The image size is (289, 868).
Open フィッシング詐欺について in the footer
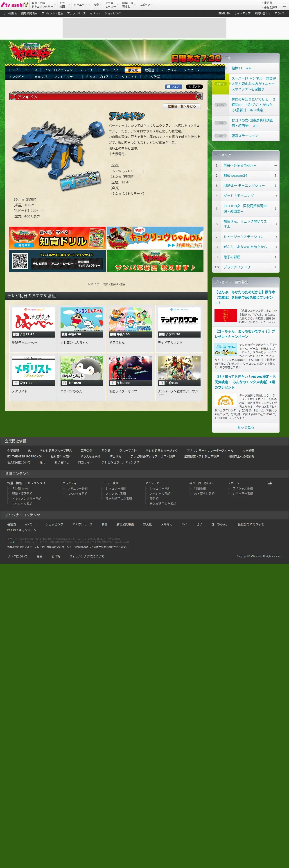[87, 556]
